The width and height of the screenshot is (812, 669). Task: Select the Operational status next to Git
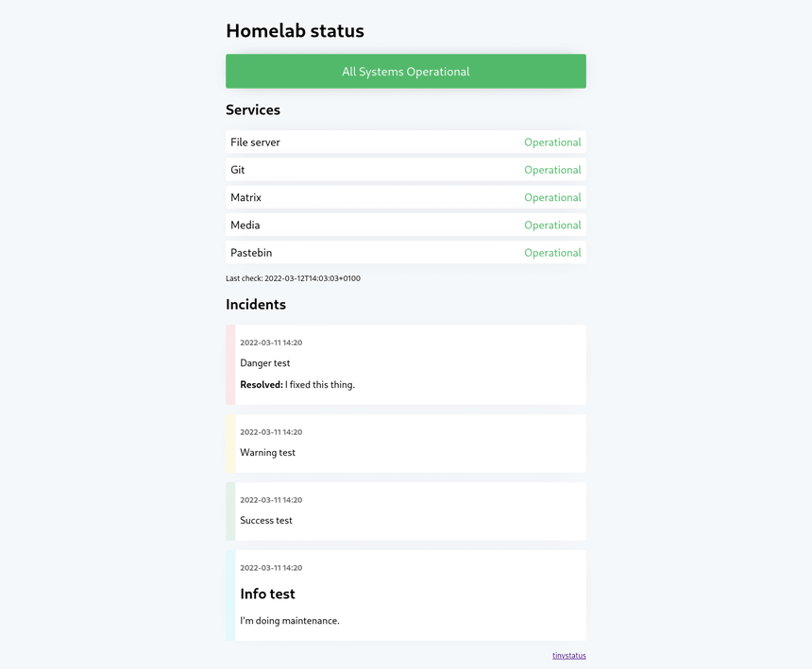(552, 169)
